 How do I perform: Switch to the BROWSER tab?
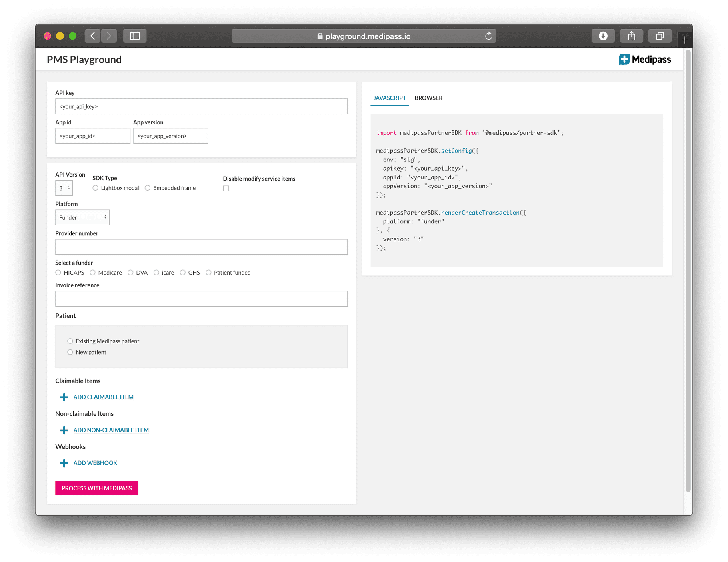[x=428, y=98]
